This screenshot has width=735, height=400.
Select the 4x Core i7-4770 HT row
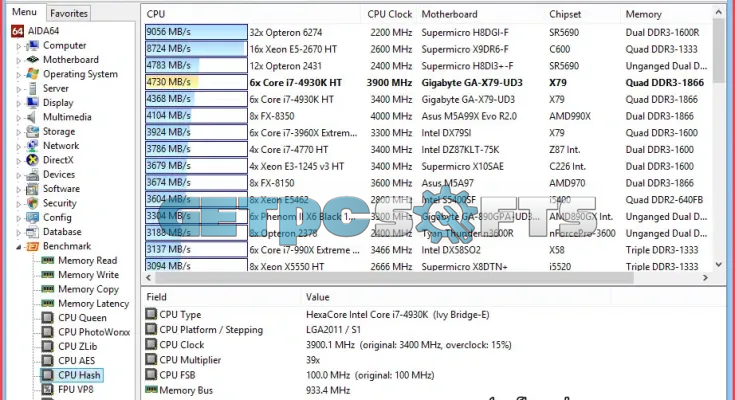tap(427, 150)
